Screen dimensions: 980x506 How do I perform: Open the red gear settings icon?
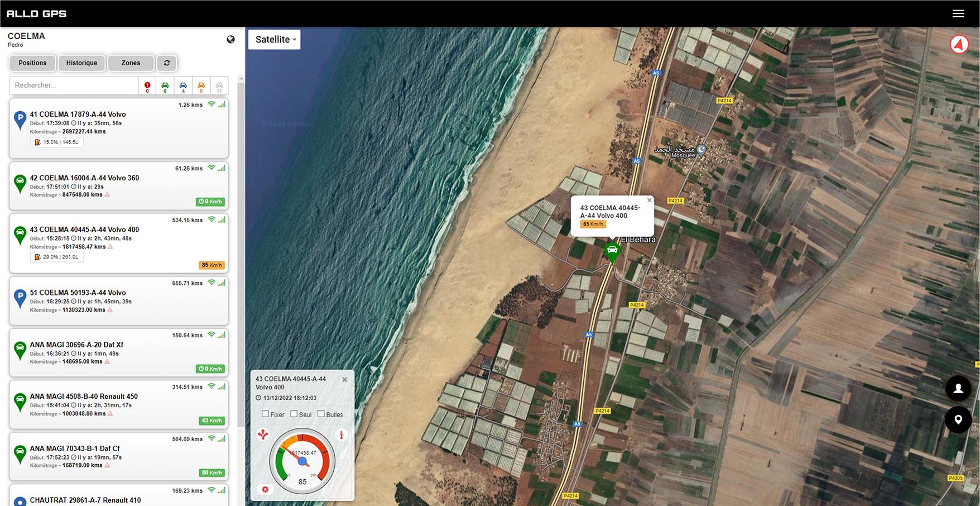(x=265, y=489)
